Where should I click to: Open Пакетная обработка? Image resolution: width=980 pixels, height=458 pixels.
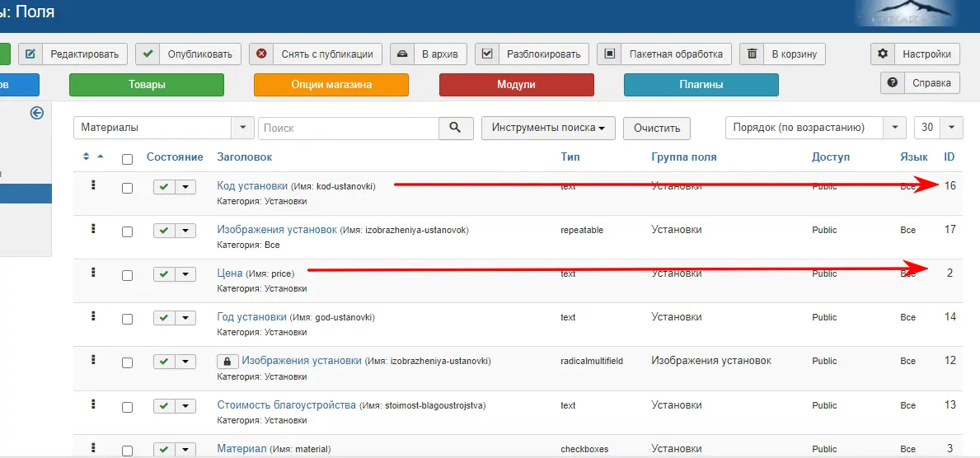[664, 54]
